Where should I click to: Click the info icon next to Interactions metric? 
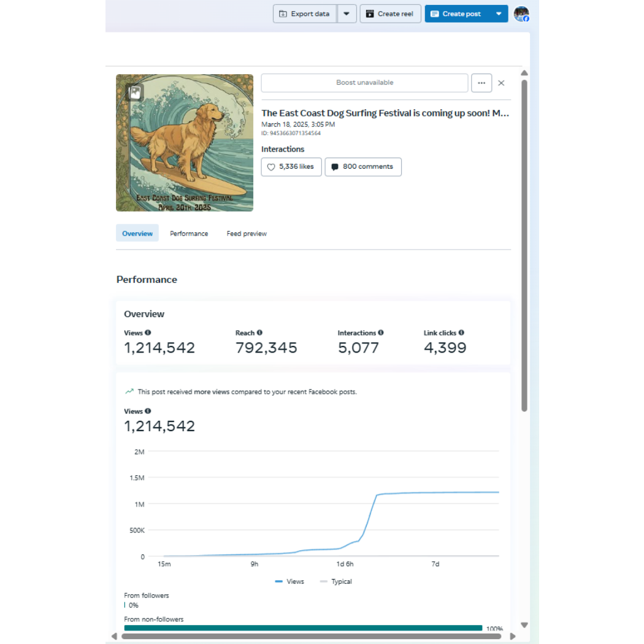point(381,332)
